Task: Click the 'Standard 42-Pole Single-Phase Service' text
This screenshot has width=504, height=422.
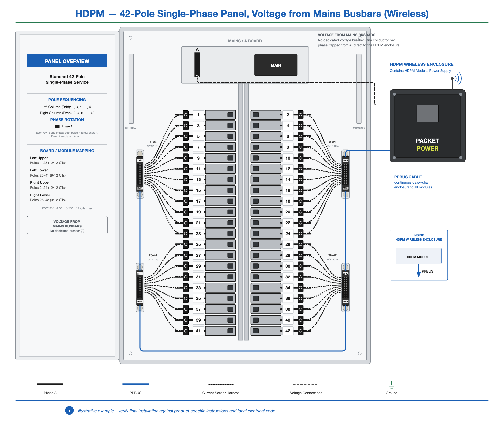Action: coord(67,79)
